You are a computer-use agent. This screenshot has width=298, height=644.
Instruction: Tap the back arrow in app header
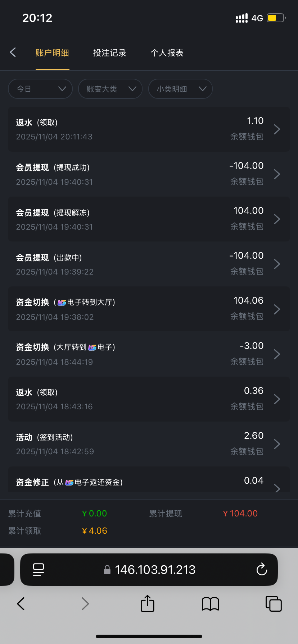[13, 52]
